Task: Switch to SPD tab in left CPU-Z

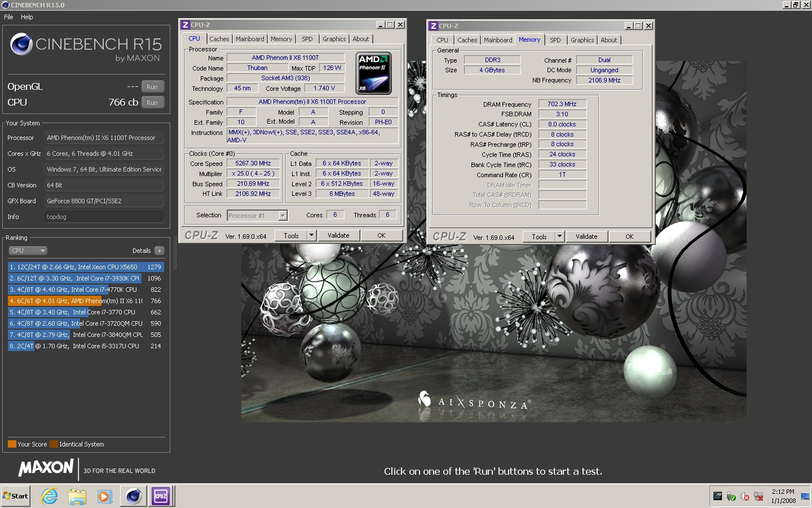Action: coord(307,39)
